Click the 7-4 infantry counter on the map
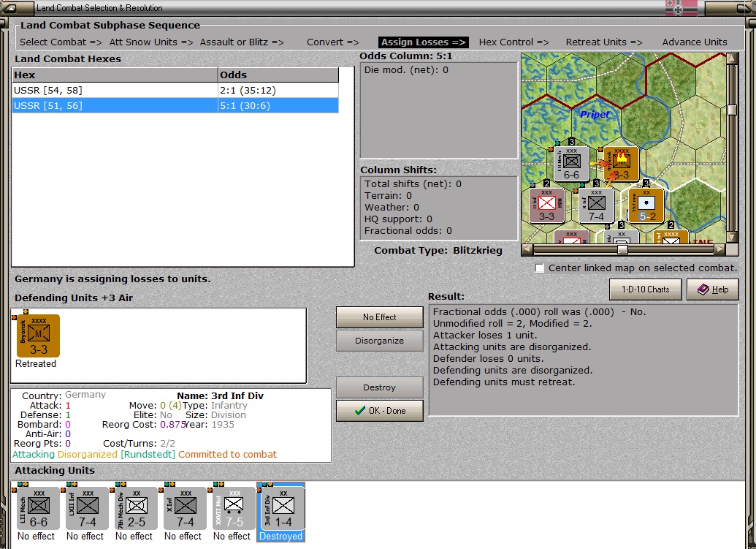Image resolution: width=756 pixels, height=549 pixels. pos(597,205)
